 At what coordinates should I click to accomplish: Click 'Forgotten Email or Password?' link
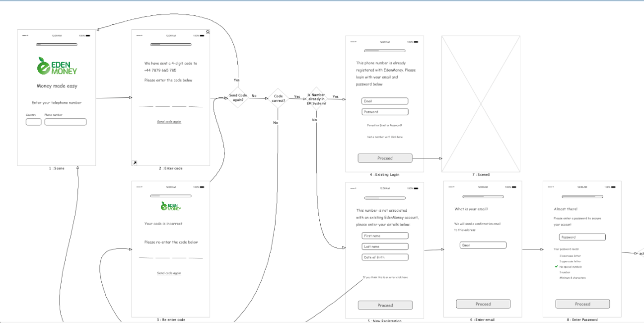385,125
